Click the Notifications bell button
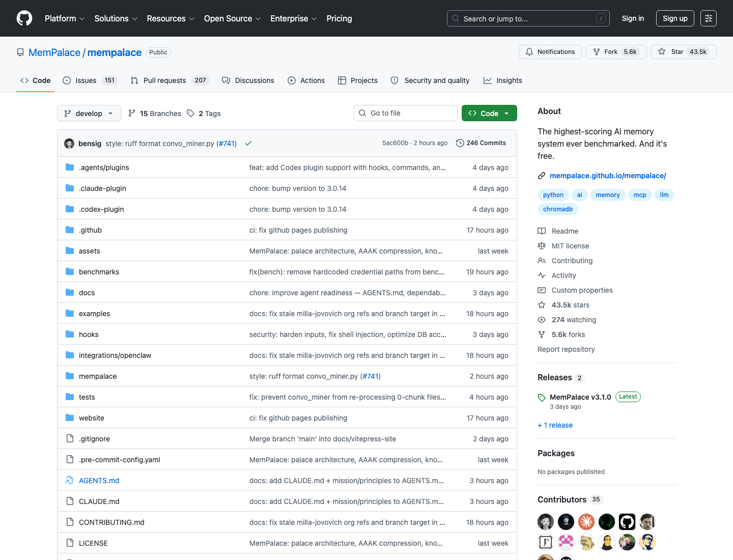Image resolution: width=733 pixels, height=560 pixels. [550, 52]
